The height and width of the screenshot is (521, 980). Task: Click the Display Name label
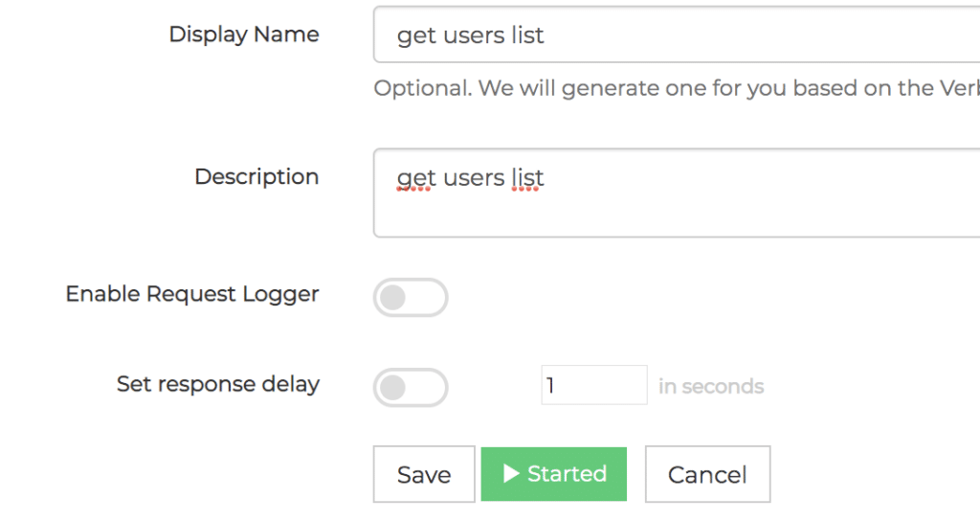244,34
